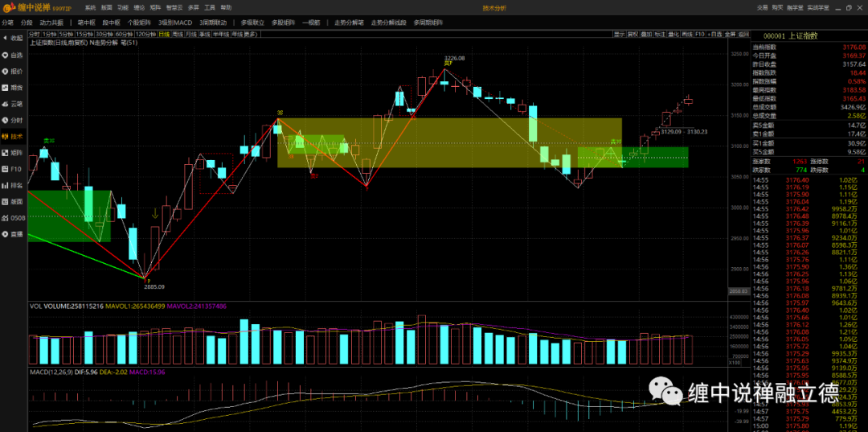Click the 全屏 fullscreen button
This screenshot has height=432, width=868.
tap(731, 35)
